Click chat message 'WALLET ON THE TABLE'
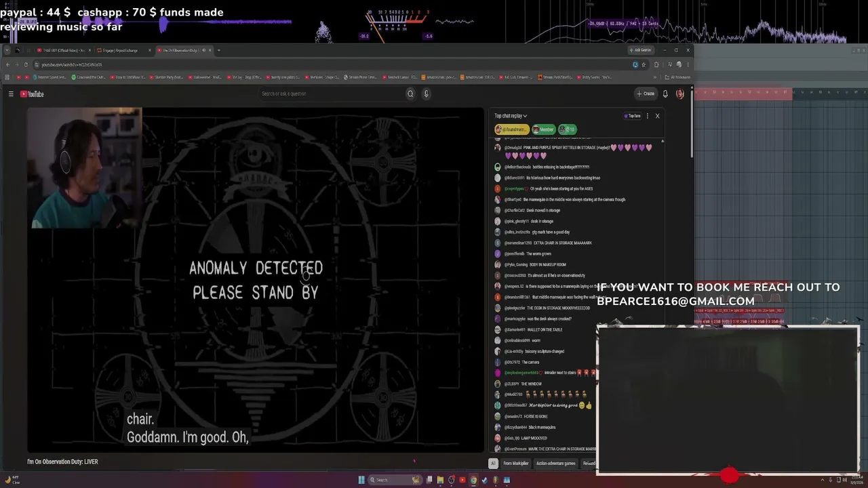This screenshot has width=868, height=488. tap(544, 329)
